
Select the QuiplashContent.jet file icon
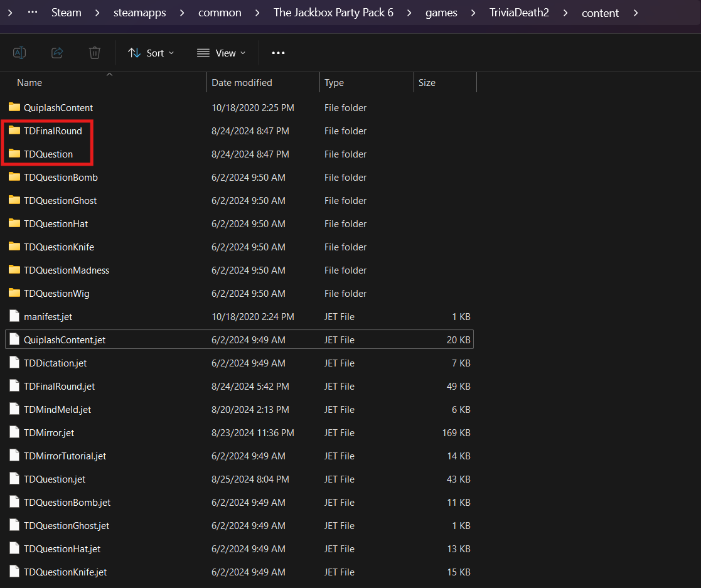click(14, 339)
